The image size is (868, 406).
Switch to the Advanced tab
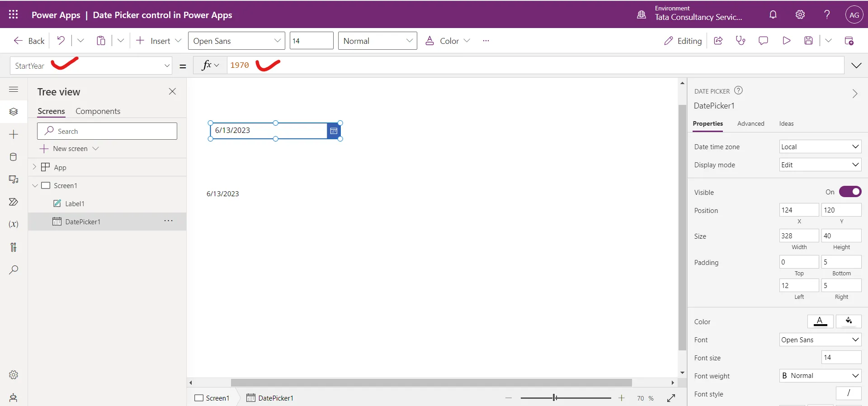click(x=750, y=123)
